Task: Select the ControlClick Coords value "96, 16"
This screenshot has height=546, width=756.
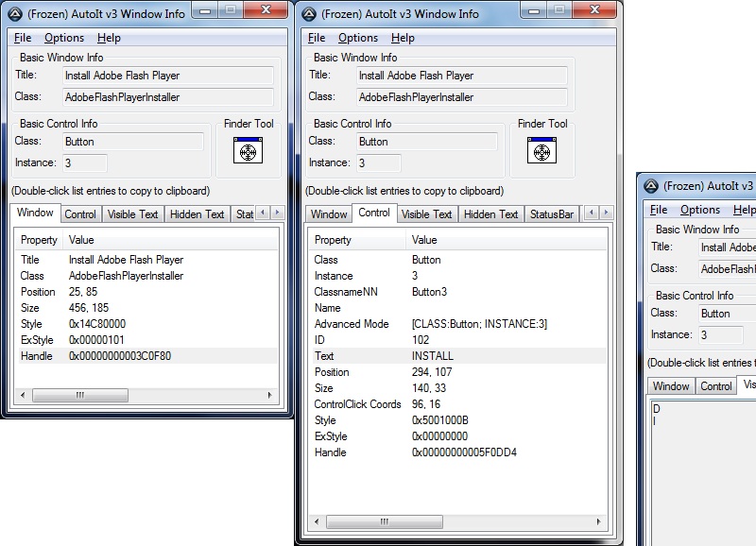Action: pyautogui.click(x=426, y=404)
